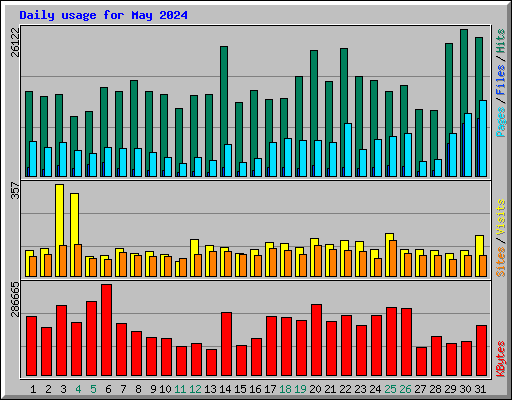The width and height of the screenshot is (512, 400).
Task: Click the cyan 'Pages' legend label
Action: click(500, 122)
